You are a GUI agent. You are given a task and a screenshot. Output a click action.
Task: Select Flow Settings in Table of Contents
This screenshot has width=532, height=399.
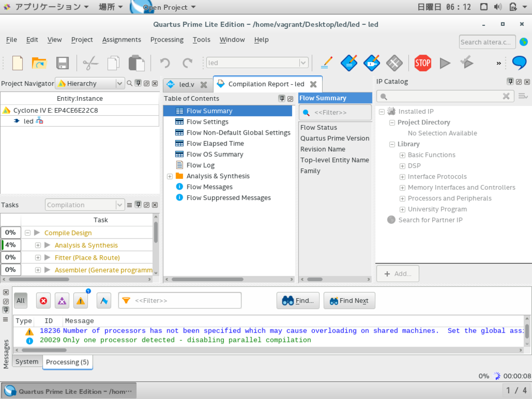pos(207,122)
